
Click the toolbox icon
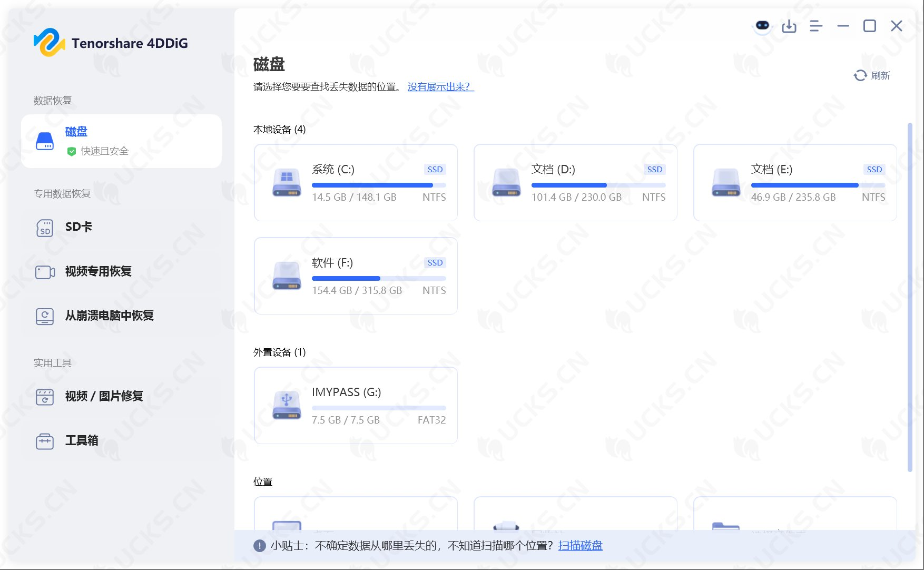[45, 441]
